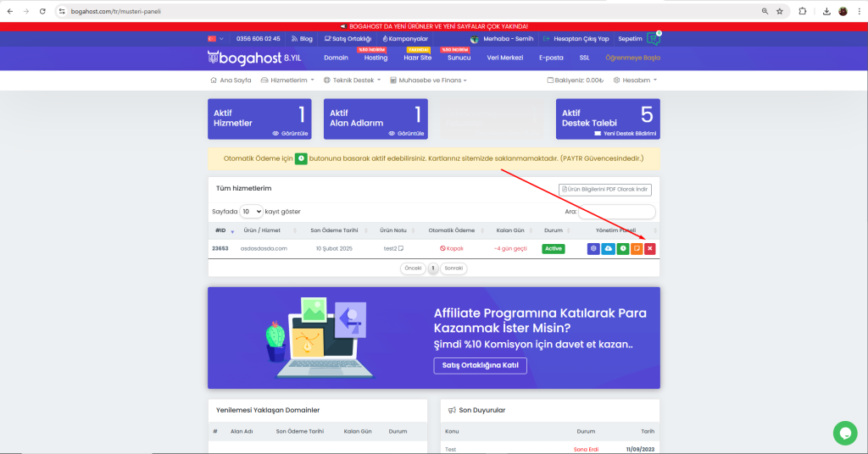Open the purple settings gear for asdasdasda.com
The height and width of the screenshot is (454, 868).
(593, 249)
